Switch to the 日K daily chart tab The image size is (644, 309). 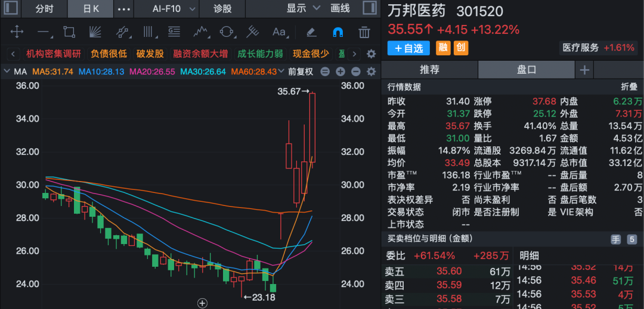91,8
